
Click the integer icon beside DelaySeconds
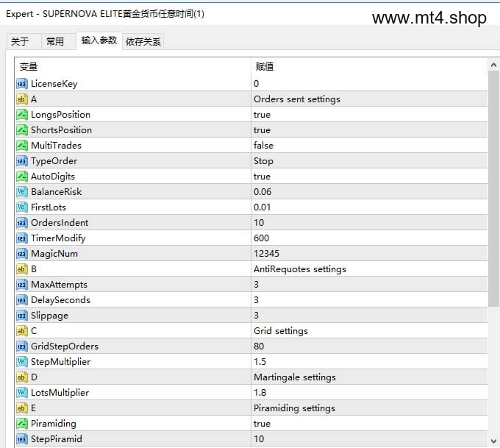[21, 300]
